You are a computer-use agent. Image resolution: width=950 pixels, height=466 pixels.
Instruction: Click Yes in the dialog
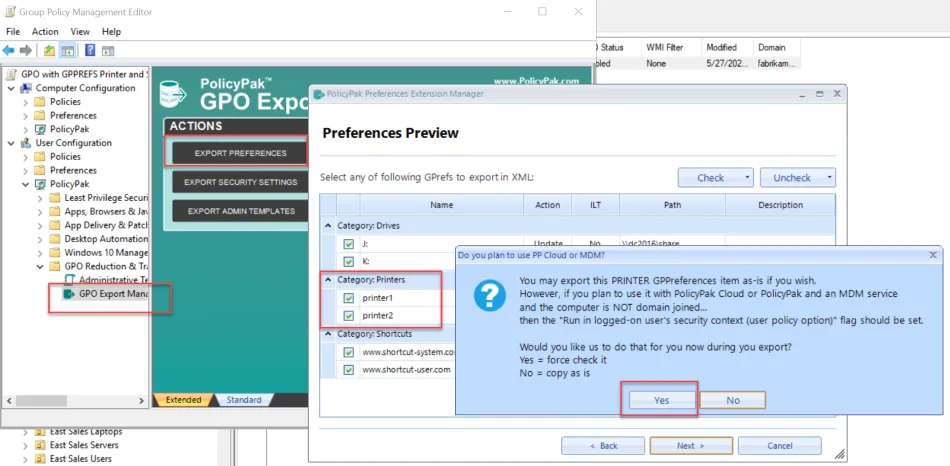(x=659, y=400)
